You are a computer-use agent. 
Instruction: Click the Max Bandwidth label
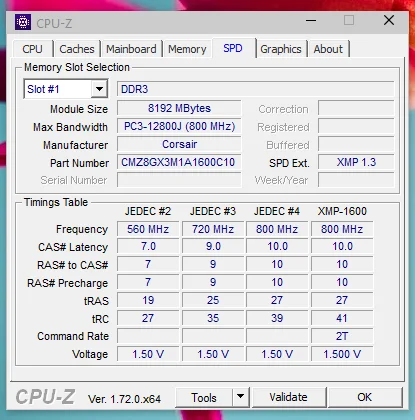coord(70,127)
